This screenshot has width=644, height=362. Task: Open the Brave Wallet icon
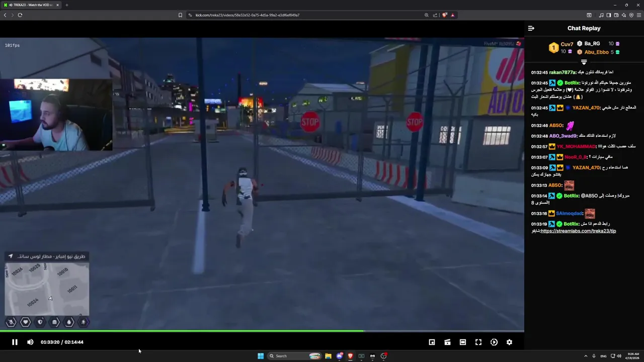pyautogui.click(x=616, y=15)
